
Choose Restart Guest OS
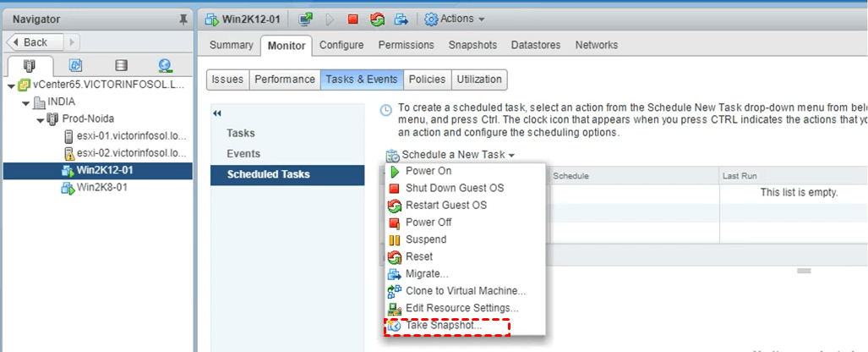[x=465, y=206]
